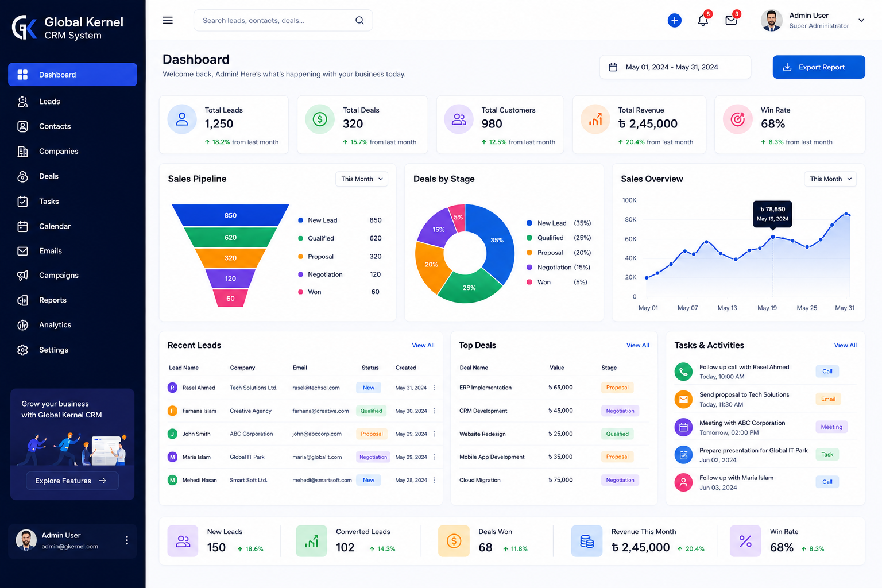
Task: Click the purple calendar meeting icon
Action: [x=683, y=427]
